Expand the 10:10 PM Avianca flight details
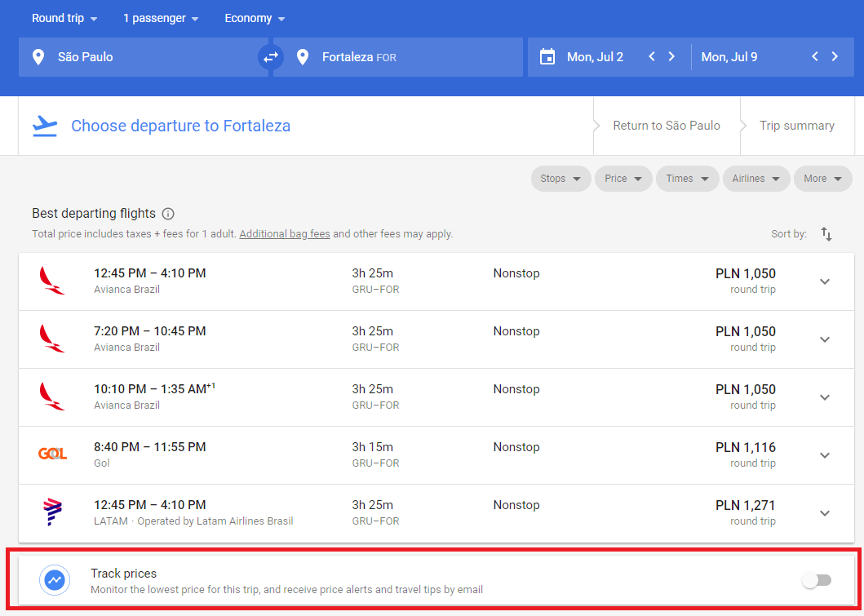Viewport: 864px width, 616px height. pos(825,397)
